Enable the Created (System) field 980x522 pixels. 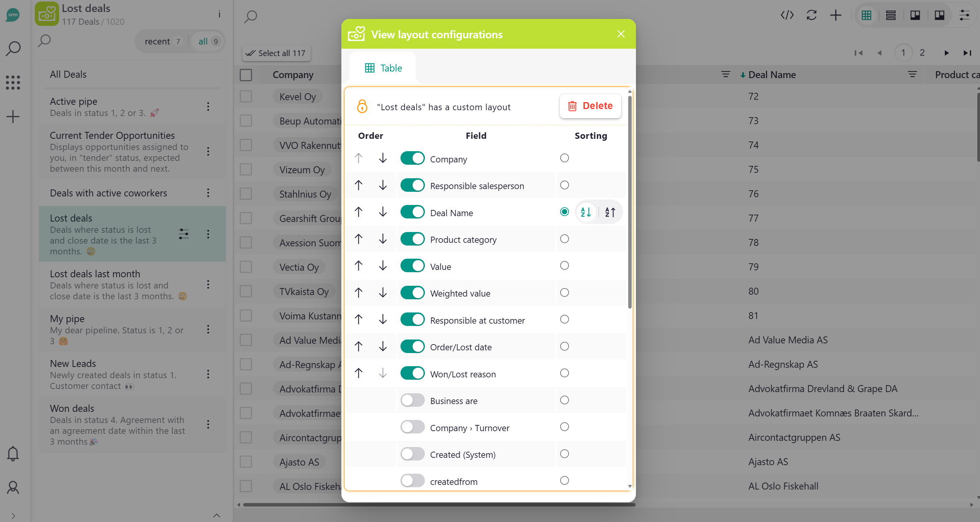tap(412, 454)
